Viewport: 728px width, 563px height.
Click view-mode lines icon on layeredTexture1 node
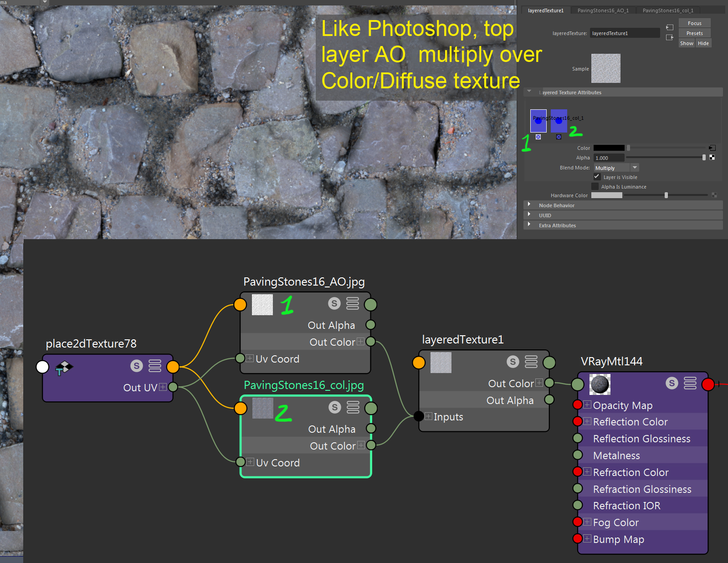click(531, 362)
